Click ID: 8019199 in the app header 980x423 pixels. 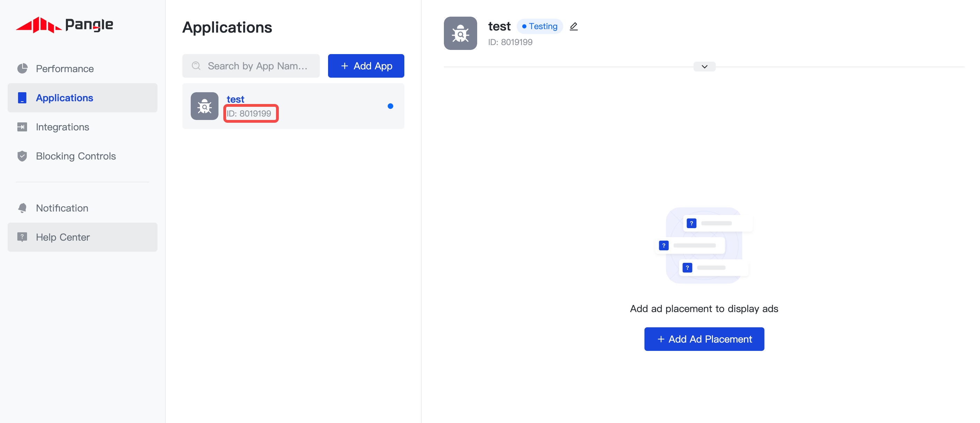coord(510,42)
